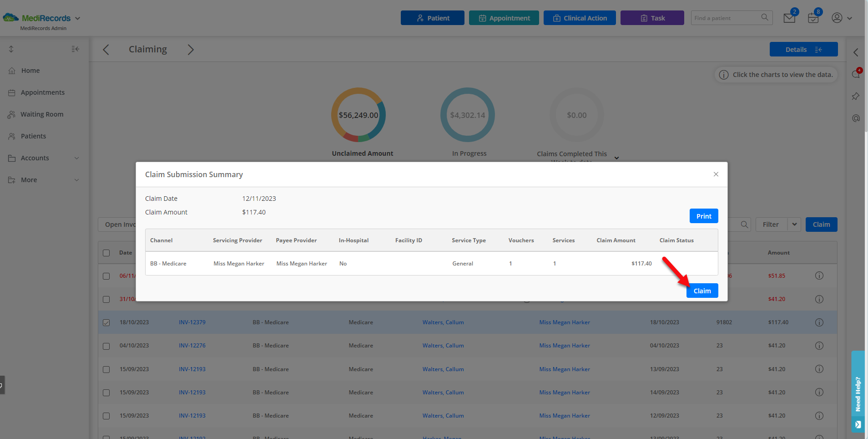Click the pin icon on right rail
Screen dimensions: 868x439
856,96
